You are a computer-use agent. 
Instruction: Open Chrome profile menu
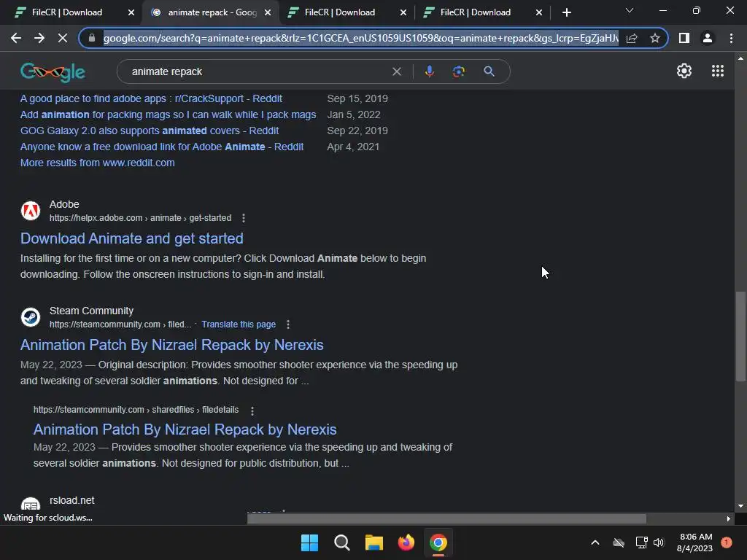click(x=708, y=38)
